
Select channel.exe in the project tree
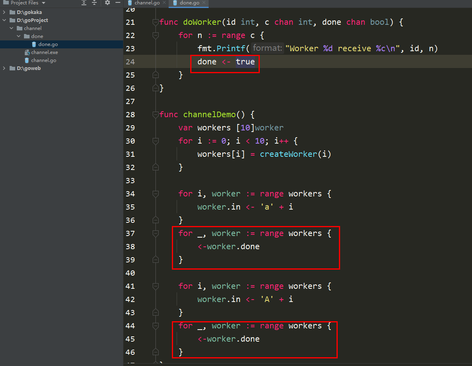[62, 52]
